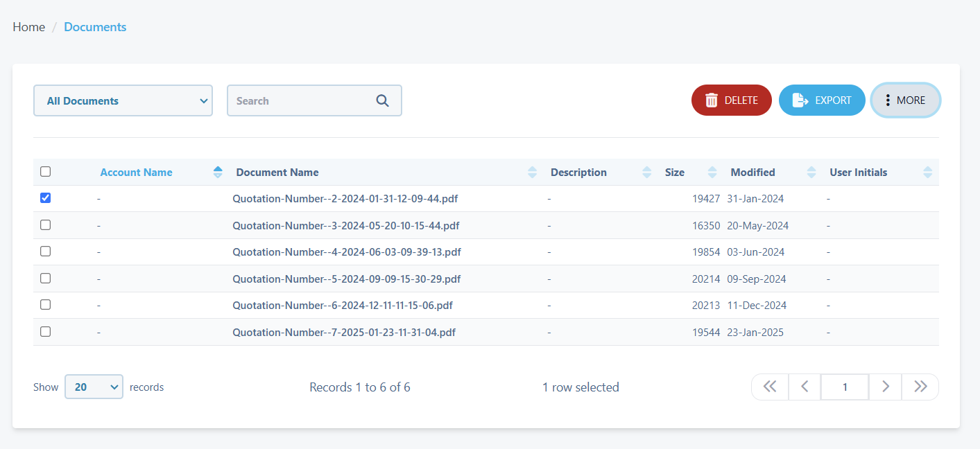
Task: Open the MORE options menu
Action: coord(905,100)
